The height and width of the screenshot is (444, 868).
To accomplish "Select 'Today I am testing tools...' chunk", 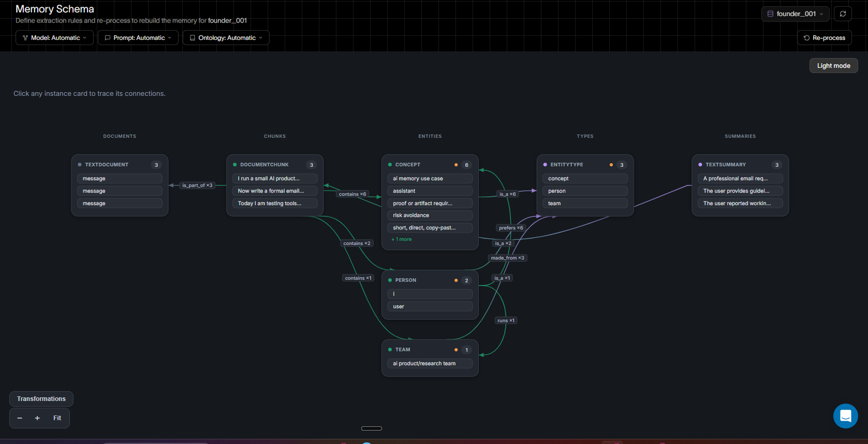I will [275, 204].
